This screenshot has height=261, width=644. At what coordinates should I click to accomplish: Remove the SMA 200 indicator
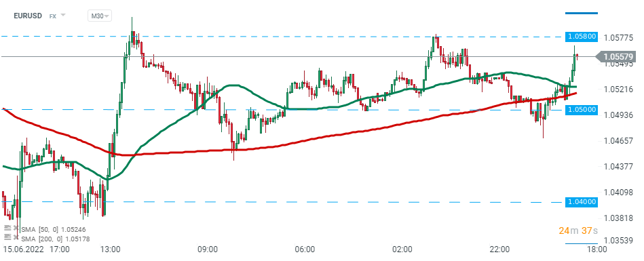coord(16,237)
